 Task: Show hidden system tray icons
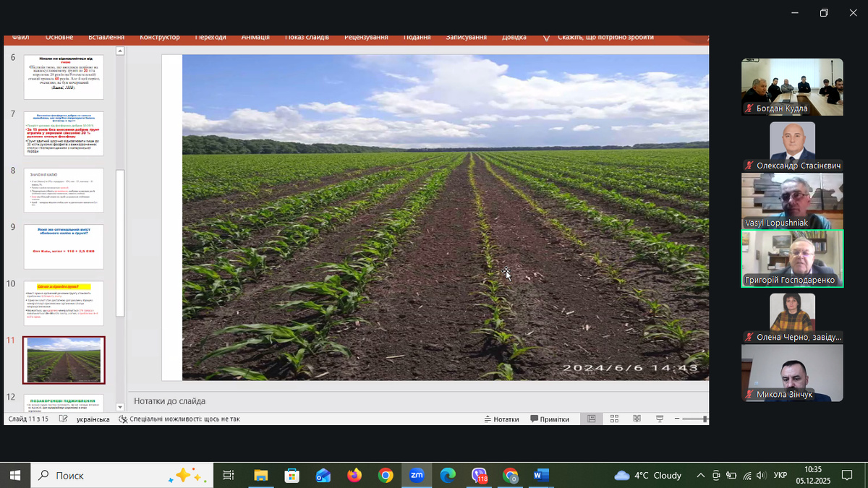point(700,475)
